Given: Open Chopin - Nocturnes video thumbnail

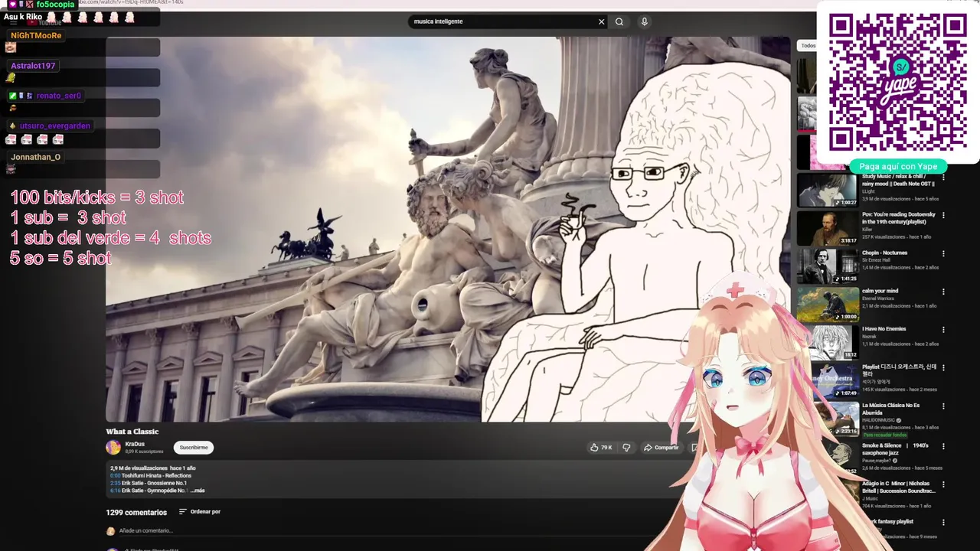Looking at the screenshot, I should (x=827, y=266).
